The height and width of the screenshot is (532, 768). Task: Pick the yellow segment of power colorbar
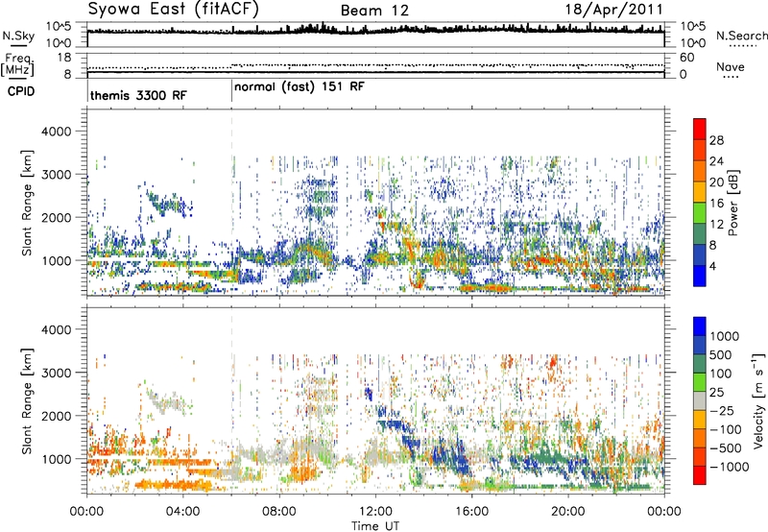click(x=700, y=192)
